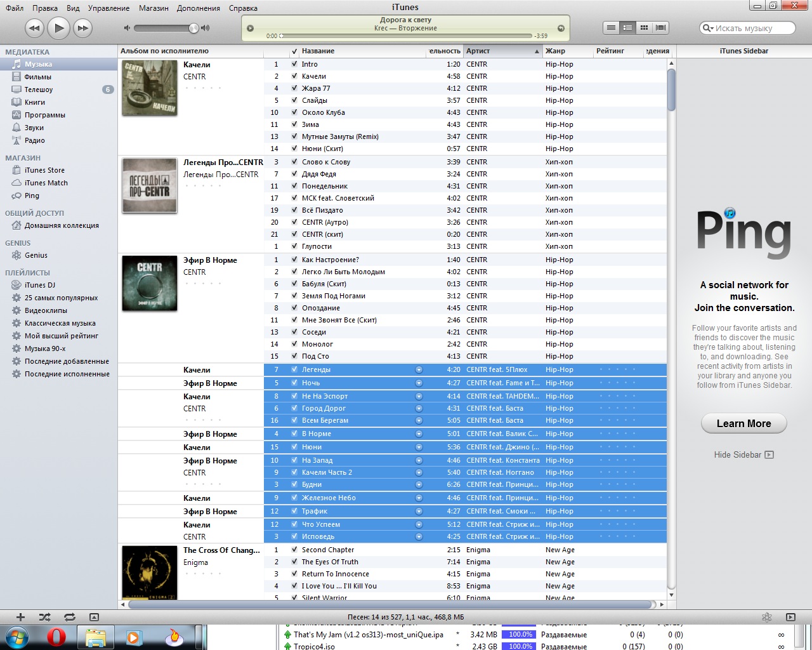
Task: Toggle the header checkbox for all tracks
Action: [294, 51]
